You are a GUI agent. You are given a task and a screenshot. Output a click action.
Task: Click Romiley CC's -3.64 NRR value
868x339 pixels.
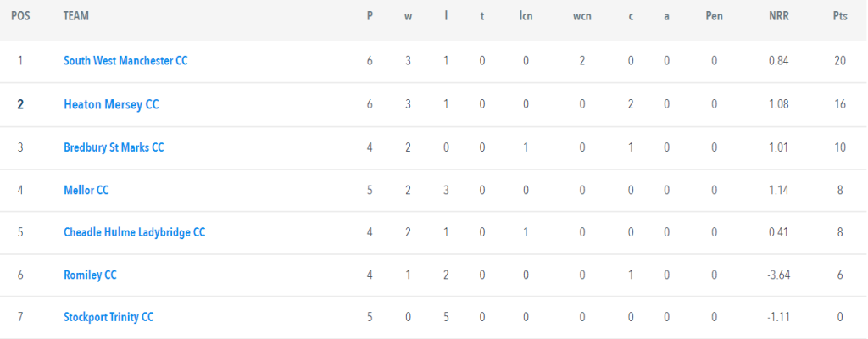coord(777,275)
